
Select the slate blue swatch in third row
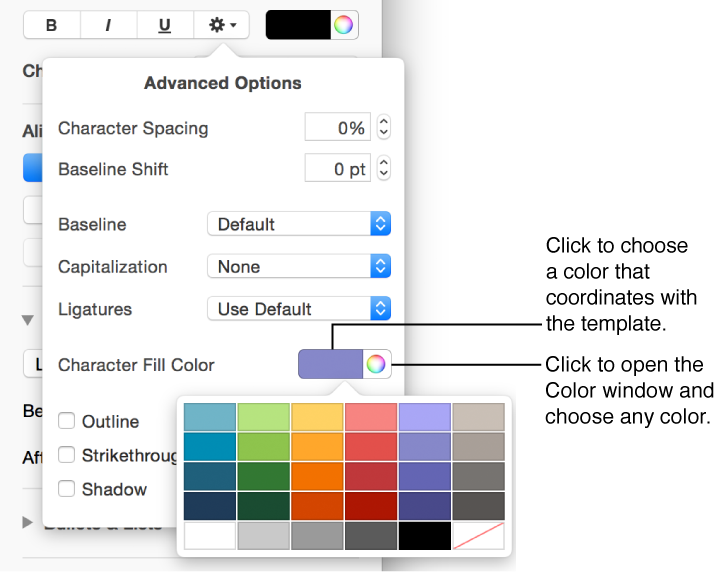point(210,477)
